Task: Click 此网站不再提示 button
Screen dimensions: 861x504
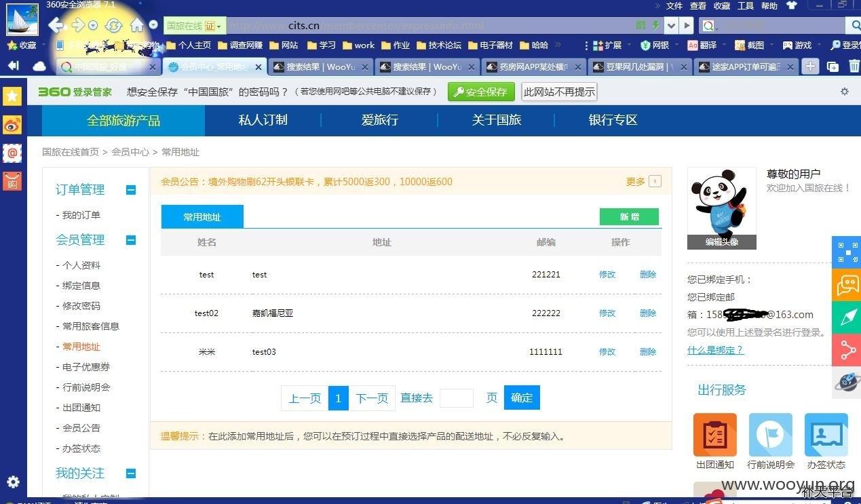Action: click(559, 92)
